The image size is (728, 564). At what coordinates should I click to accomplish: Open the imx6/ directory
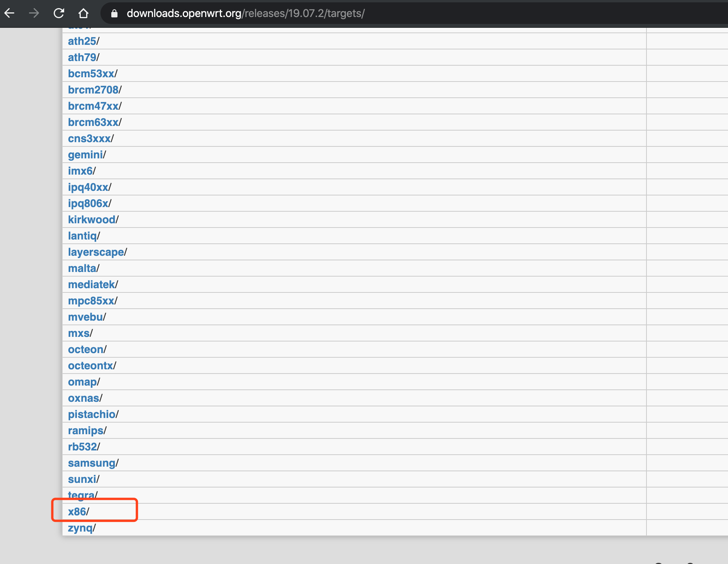(80, 171)
